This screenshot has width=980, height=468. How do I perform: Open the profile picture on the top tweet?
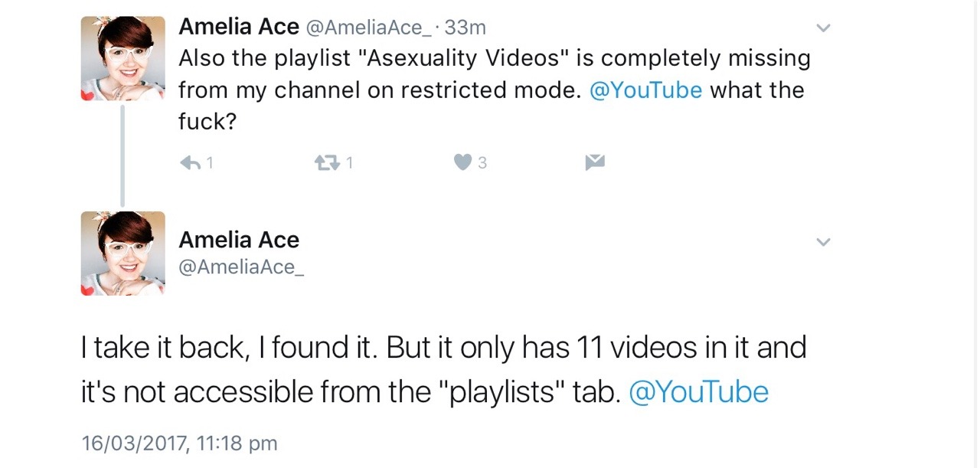123,58
